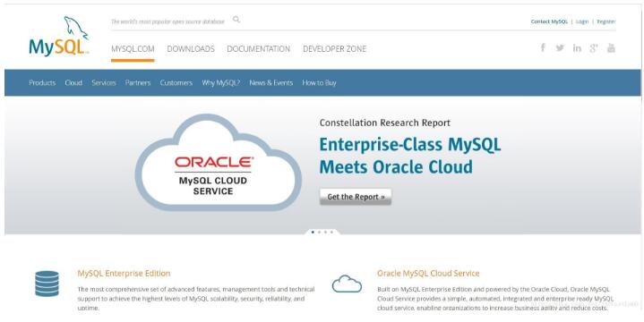Open the LinkedIn icon in header
Viewport: 644px width, 322px height.
pyautogui.click(x=577, y=48)
